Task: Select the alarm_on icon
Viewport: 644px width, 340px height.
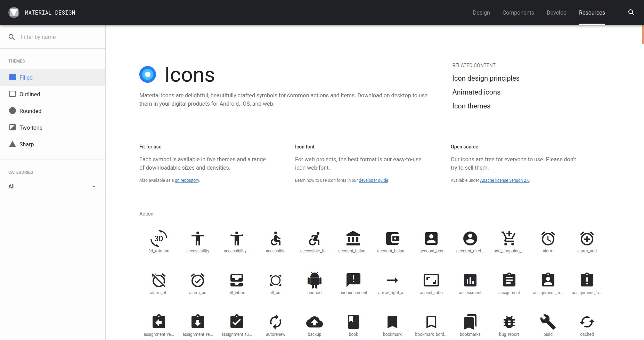Action: click(x=198, y=281)
